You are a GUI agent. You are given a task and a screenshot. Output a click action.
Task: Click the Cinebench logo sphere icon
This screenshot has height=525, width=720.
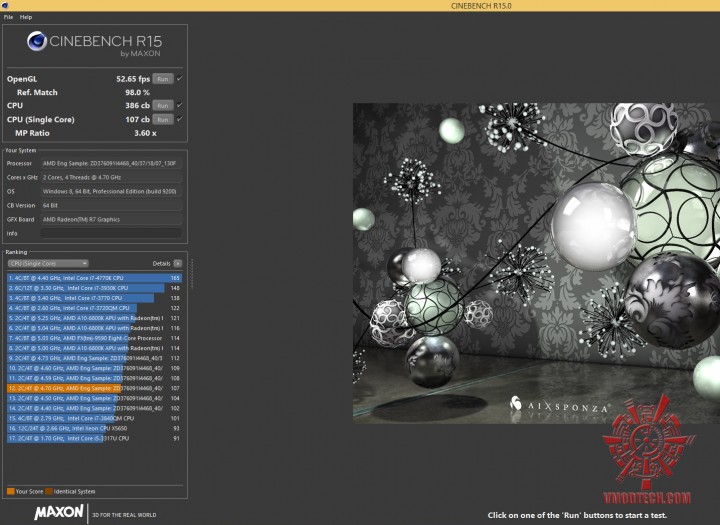pyautogui.click(x=37, y=41)
